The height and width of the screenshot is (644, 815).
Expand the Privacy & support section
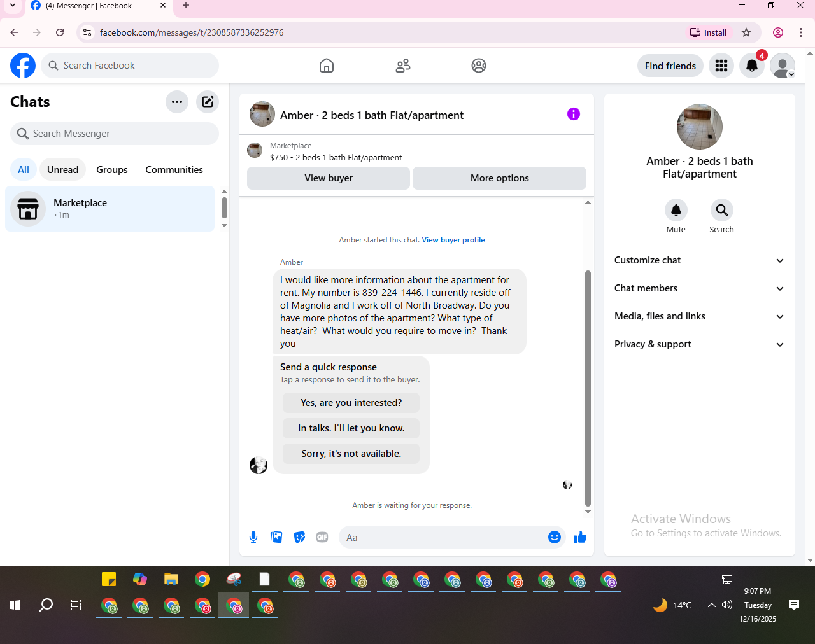[700, 344]
